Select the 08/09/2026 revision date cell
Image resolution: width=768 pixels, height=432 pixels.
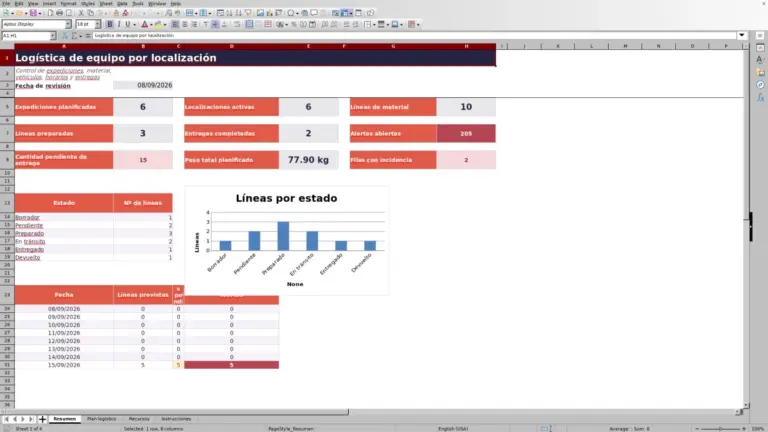coord(143,85)
